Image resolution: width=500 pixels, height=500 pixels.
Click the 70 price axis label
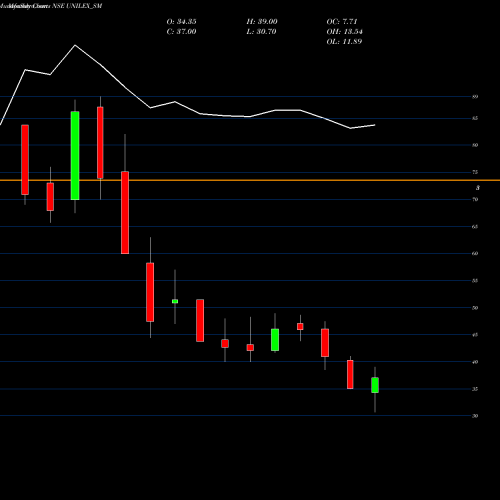(x=475, y=199)
